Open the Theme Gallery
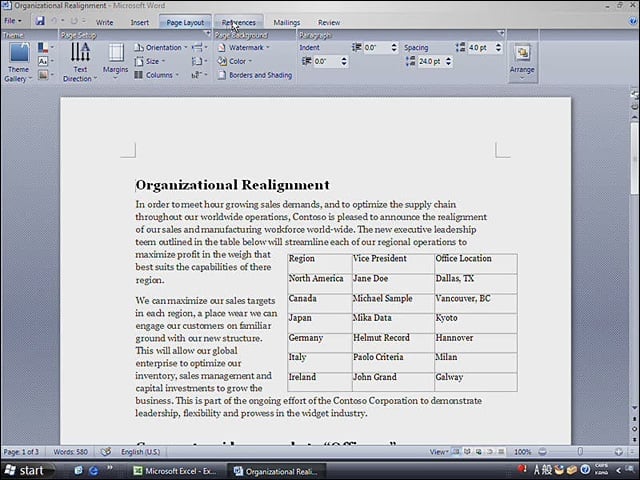Viewport: 640px width, 480px height. pyautogui.click(x=18, y=62)
